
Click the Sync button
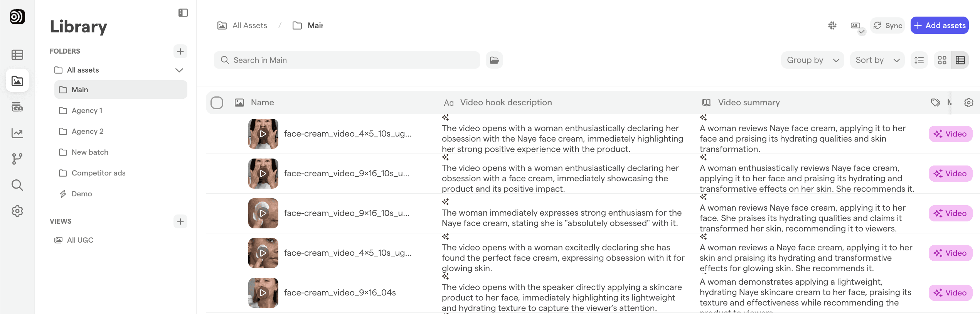[x=887, y=25]
